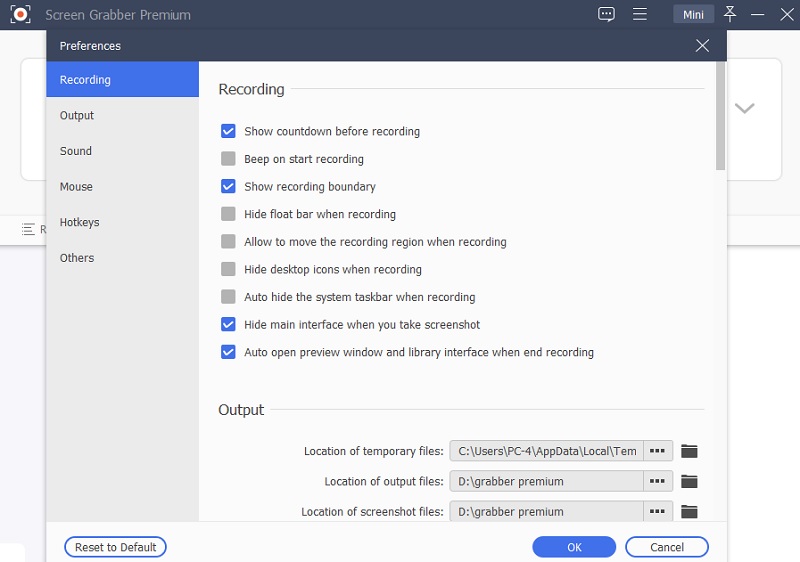This screenshot has height=562, width=800.
Task: Open the feedback chat bubble icon
Action: click(606, 14)
